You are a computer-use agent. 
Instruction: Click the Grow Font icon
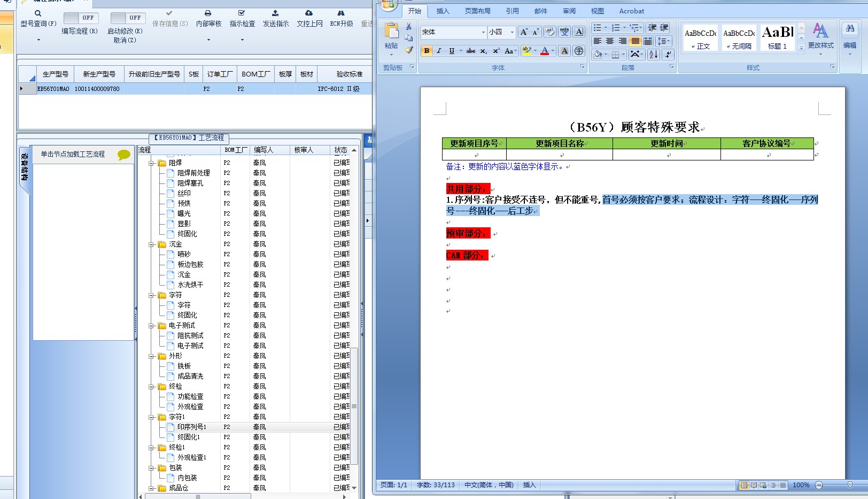(524, 32)
